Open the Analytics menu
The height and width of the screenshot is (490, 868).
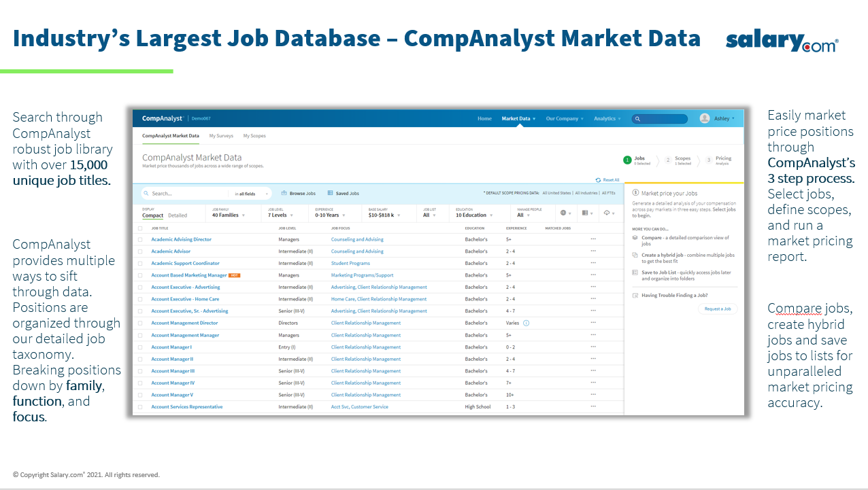coord(607,118)
